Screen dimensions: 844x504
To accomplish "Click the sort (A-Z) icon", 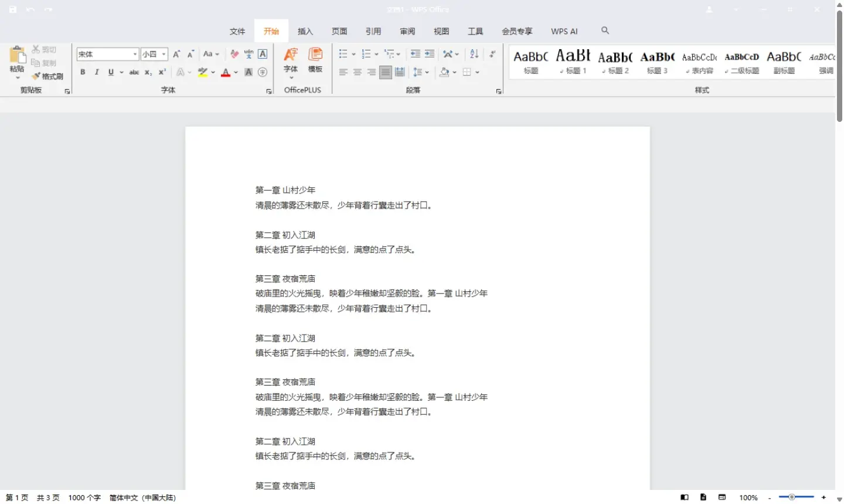I will (x=474, y=54).
